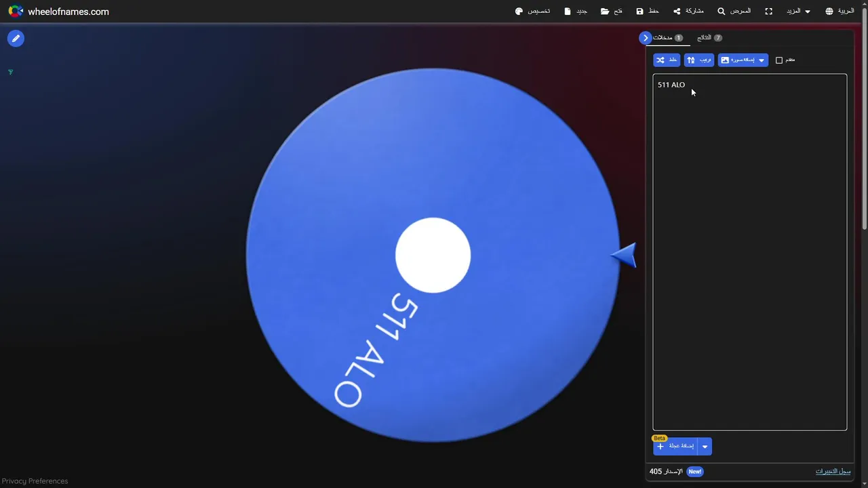Screen dimensions: 868x488
Task: Open the Gallery (المعرض) search
Action: tap(734, 12)
